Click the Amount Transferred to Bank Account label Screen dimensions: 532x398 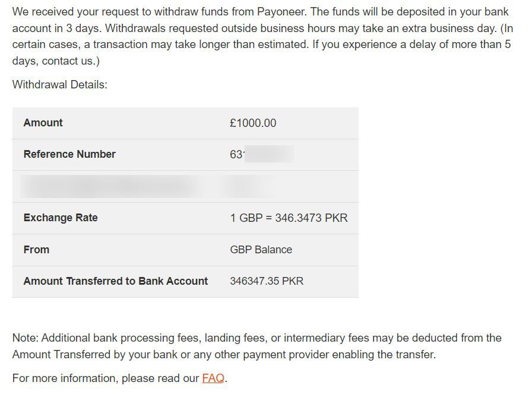tap(116, 281)
